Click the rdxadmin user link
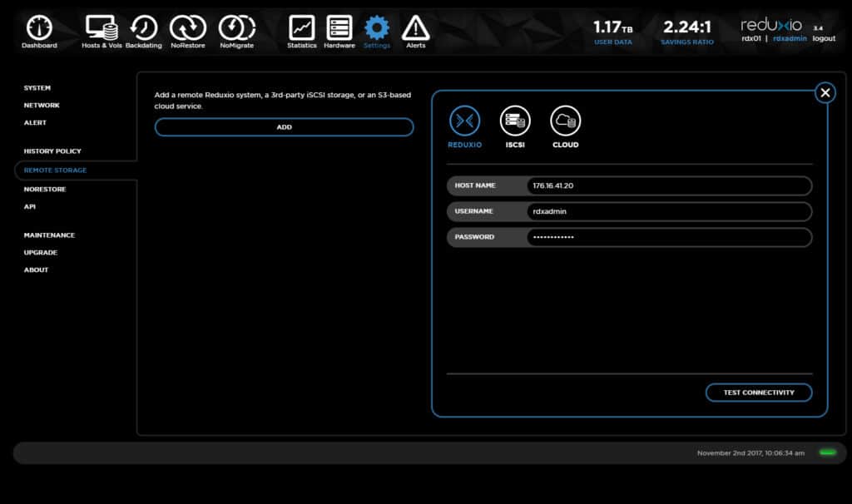The image size is (852, 504). pos(790,38)
